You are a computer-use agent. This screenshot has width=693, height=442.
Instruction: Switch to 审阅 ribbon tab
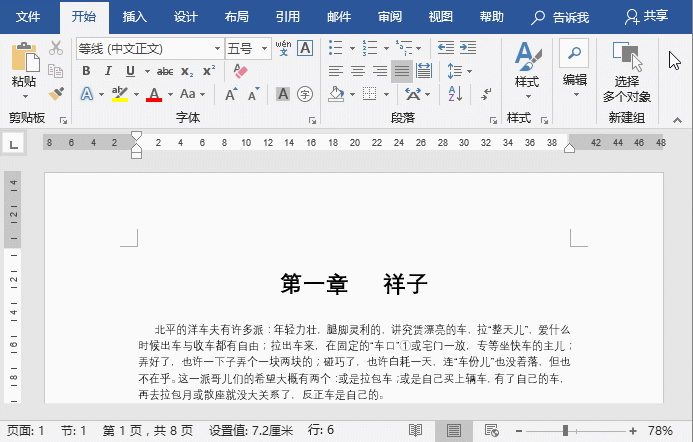(x=390, y=17)
